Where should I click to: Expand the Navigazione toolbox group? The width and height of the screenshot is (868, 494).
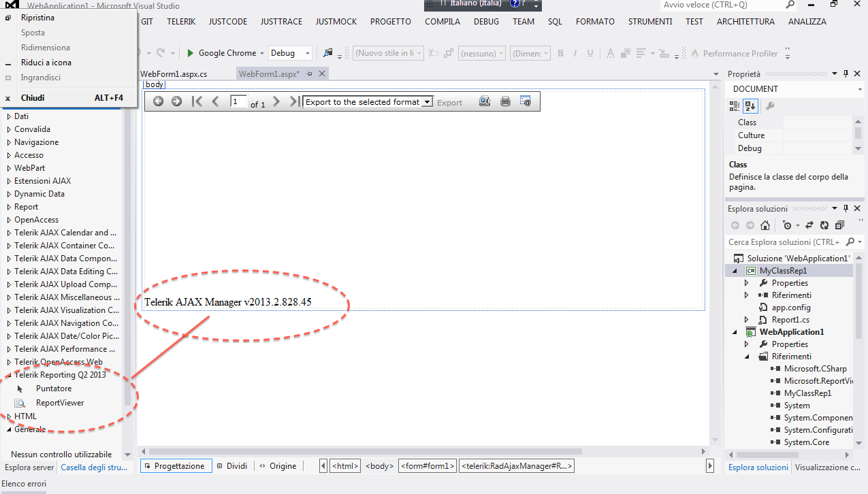(8, 142)
